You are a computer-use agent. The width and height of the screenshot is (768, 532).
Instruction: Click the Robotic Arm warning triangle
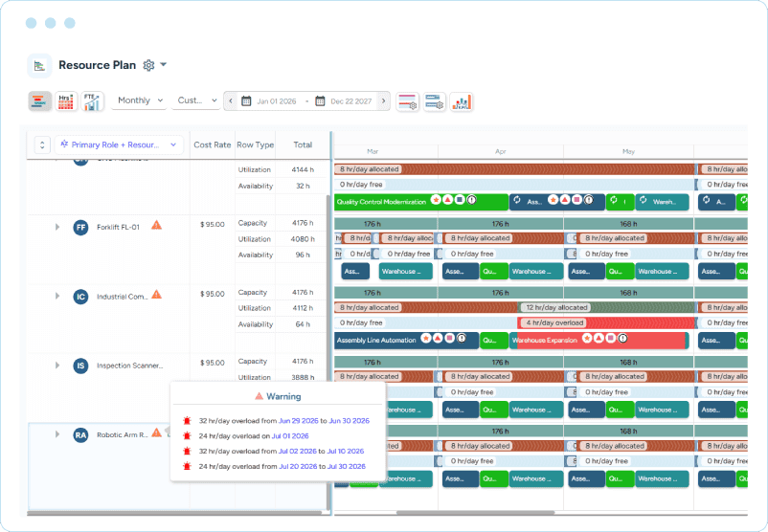pyautogui.click(x=156, y=432)
